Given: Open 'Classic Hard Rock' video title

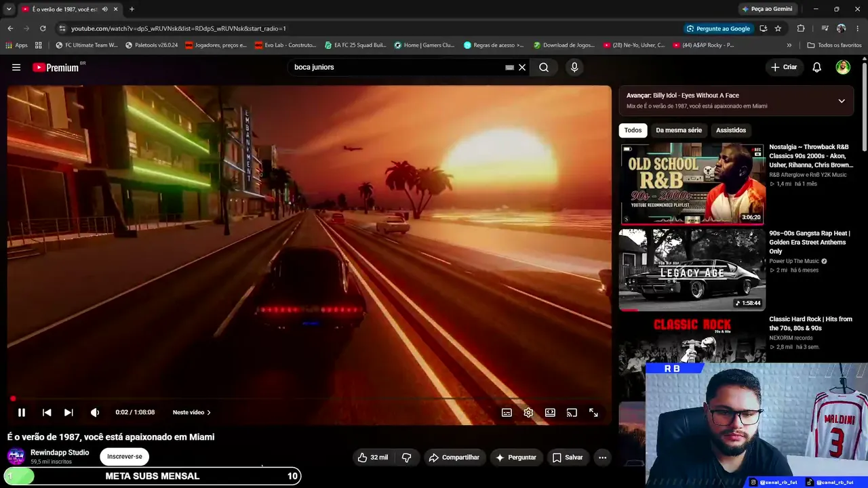Looking at the screenshot, I should (810, 323).
